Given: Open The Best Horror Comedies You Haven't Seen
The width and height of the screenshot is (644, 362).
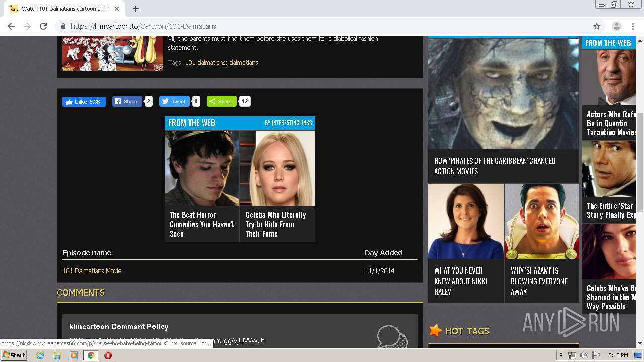Looking at the screenshot, I should pyautogui.click(x=202, y=224).
